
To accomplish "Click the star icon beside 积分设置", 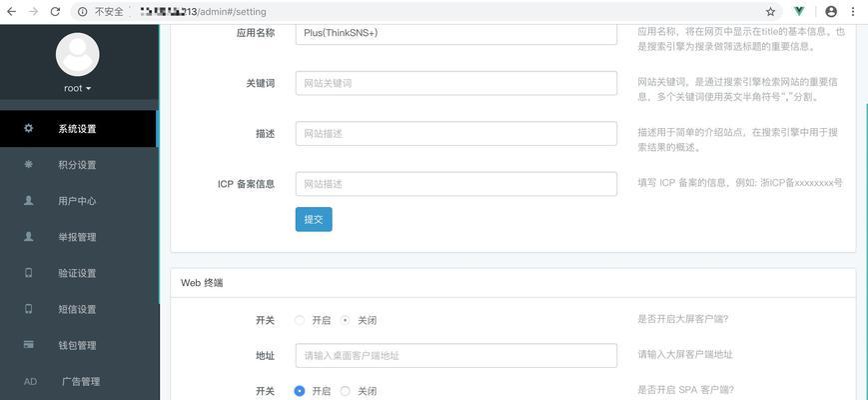I will coord(29,164).
